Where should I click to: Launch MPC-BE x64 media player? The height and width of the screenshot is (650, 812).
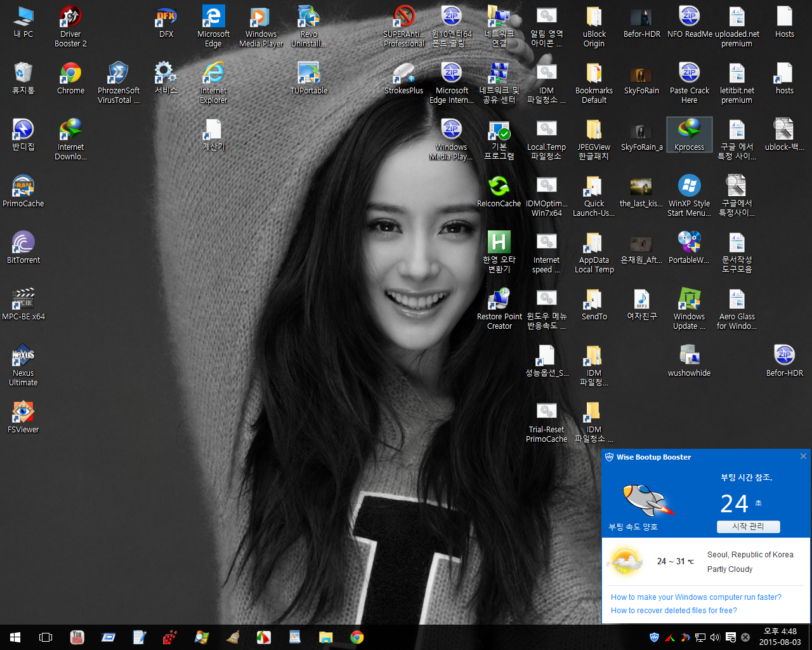[23, 305]
